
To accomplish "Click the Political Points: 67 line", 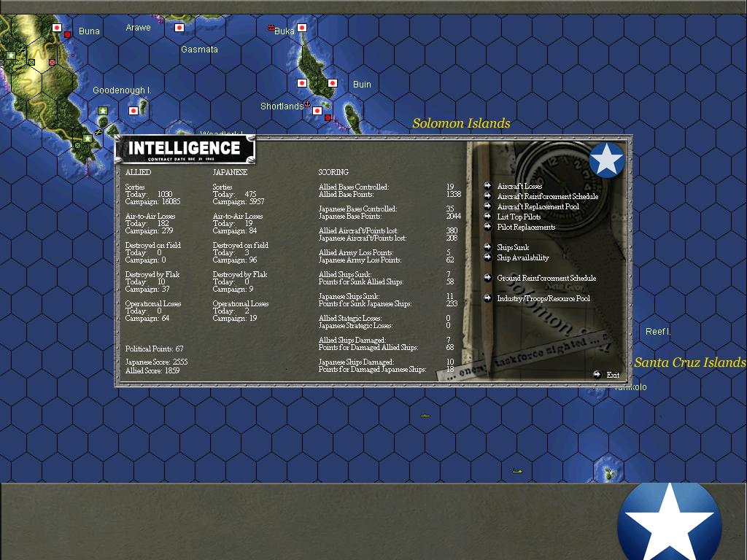I will click(154, 349).
